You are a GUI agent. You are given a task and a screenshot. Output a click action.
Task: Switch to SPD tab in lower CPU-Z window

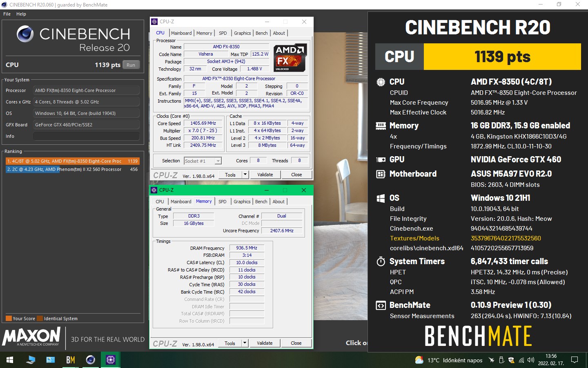tap(222, 202)
